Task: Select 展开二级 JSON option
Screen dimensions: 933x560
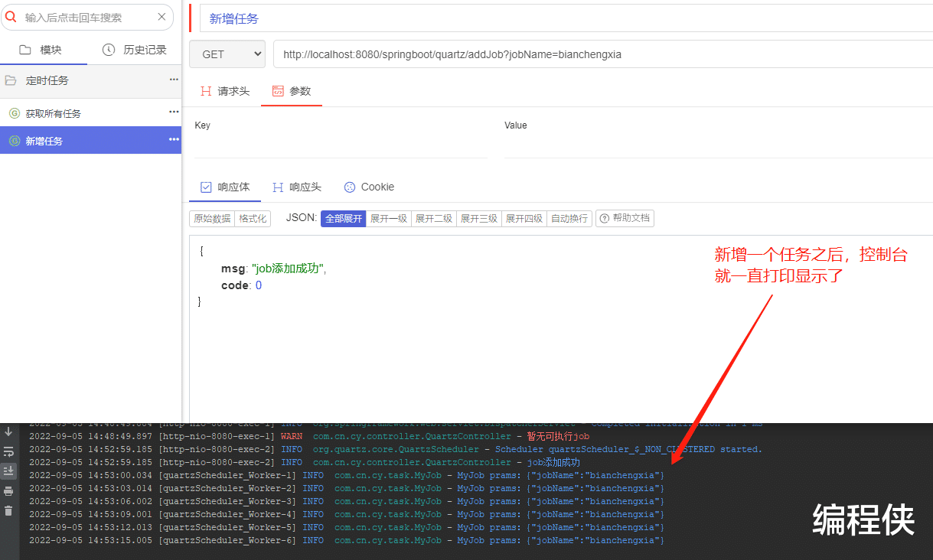Action: 434,218
